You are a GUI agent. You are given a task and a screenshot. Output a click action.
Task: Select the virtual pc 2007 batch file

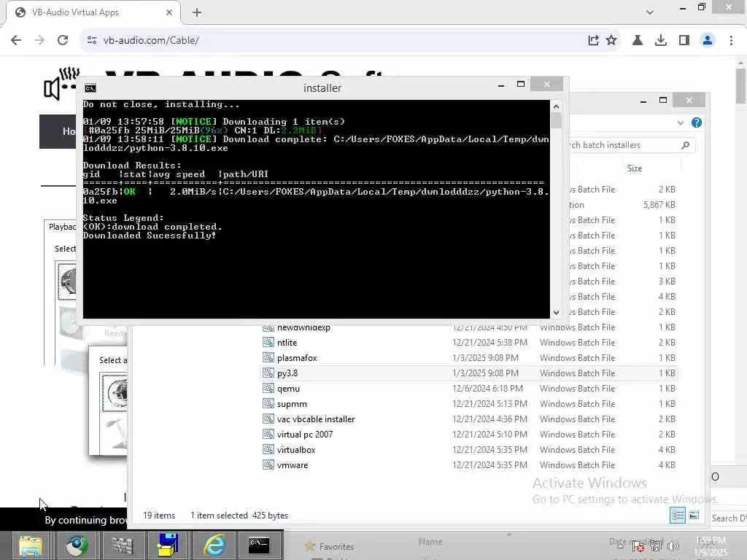(305, 435)
